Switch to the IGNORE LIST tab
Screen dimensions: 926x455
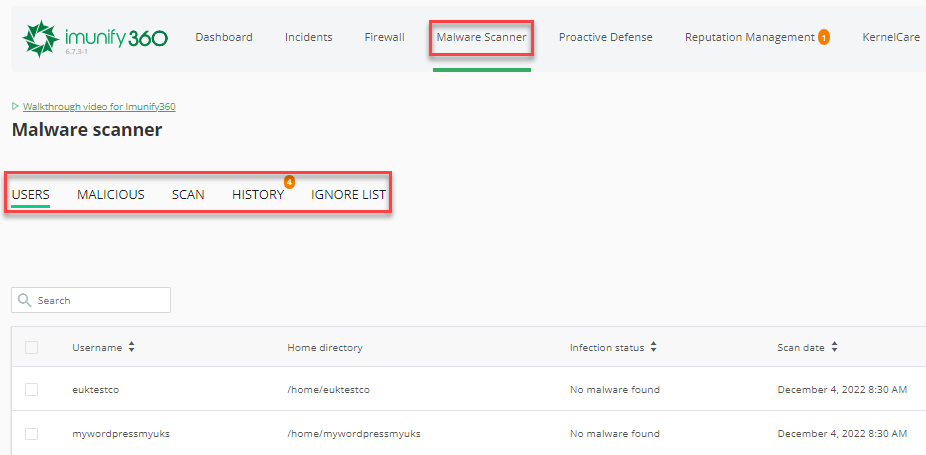(x=348, y=194)
